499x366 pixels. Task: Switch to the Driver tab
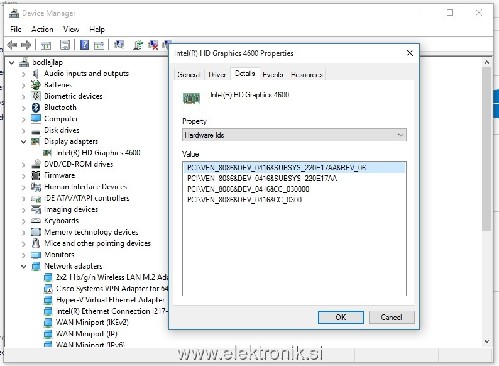(217, 75)
